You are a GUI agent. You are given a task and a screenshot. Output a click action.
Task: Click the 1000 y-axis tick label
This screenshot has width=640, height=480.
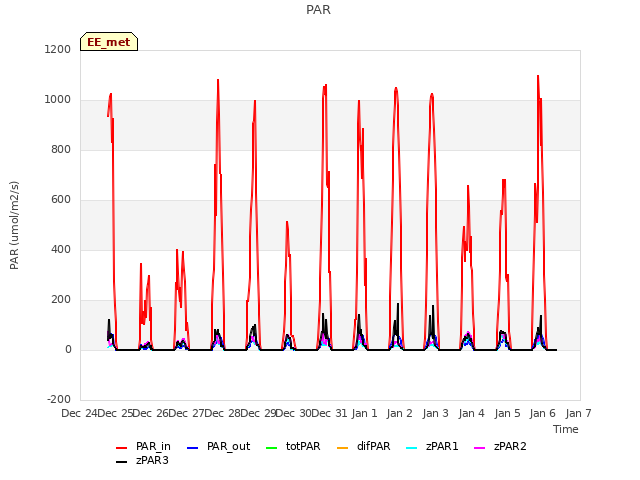[58, 100]
